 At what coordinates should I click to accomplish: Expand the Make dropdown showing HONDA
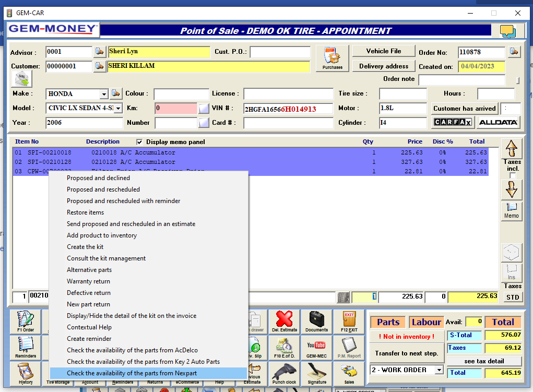pos(104,94)
